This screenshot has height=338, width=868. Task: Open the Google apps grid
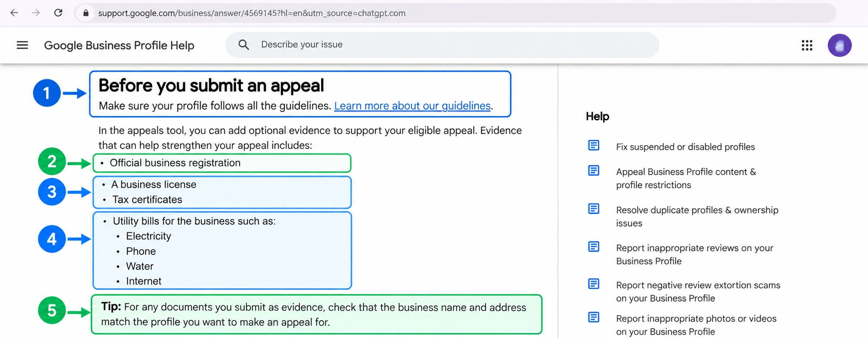(807, 45)
